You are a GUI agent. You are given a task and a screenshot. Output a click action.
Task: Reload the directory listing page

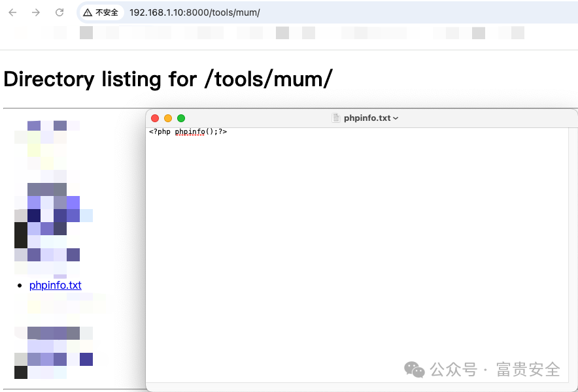[59, 12]
